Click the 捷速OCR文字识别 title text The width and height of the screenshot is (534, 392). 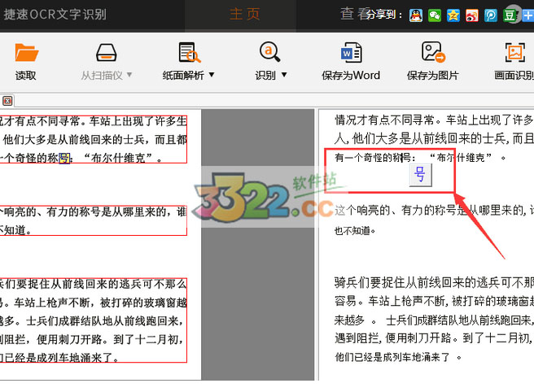pos(55,15)
